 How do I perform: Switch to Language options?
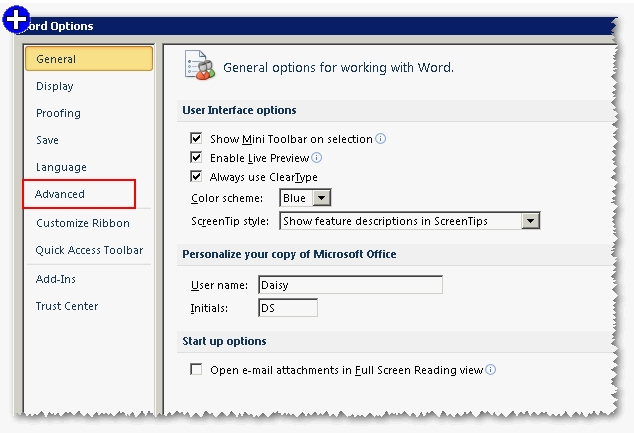click(61, 167)
